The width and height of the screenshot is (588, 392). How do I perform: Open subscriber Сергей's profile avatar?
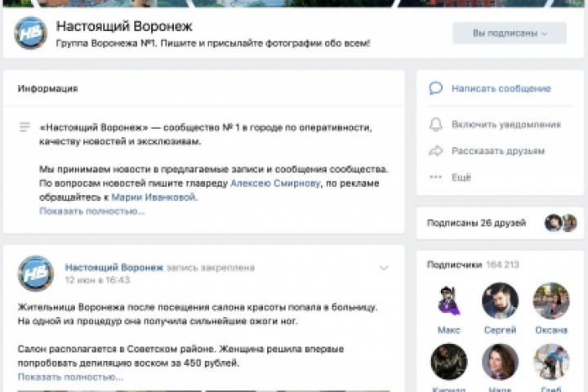pyautogui.click(x=500, y=301)
